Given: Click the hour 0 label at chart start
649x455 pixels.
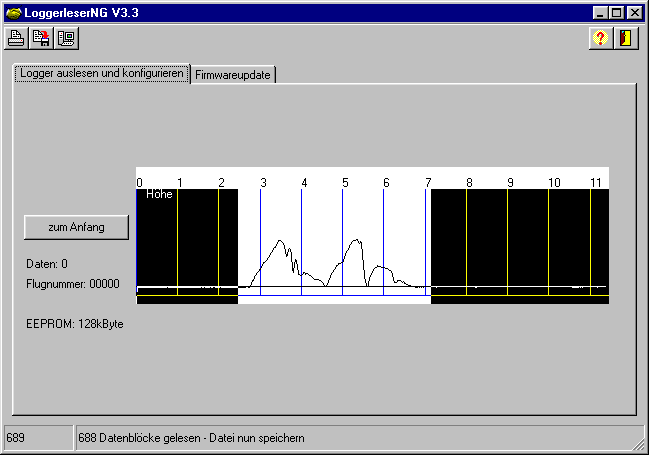Looking at the screenshot, I should (139, 183).
